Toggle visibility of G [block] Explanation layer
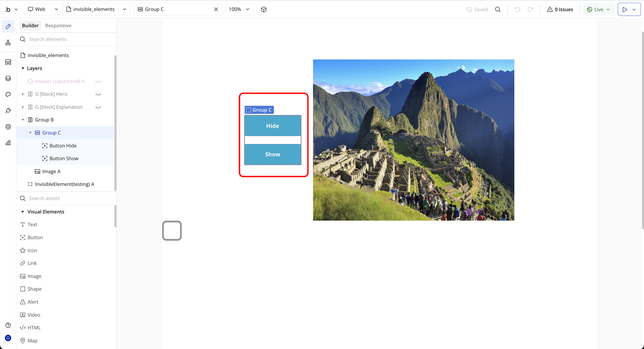The height and width of the screenshot is (349, 644). click(98, 107)
